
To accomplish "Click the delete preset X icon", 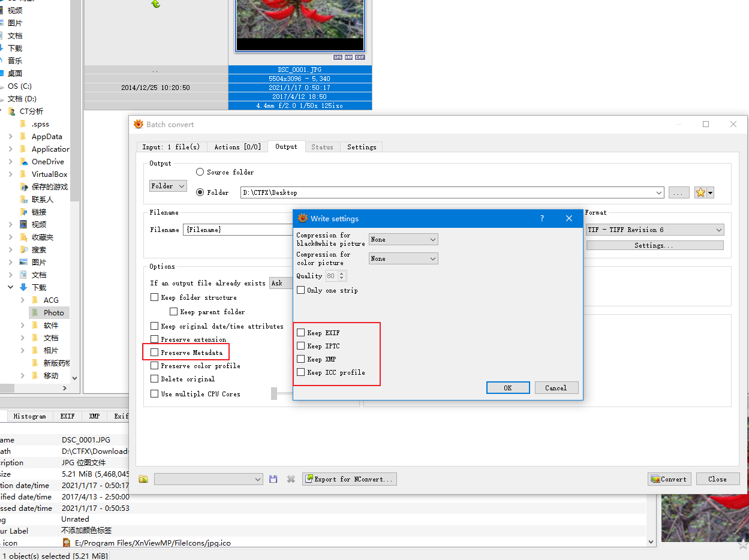I will pos(291,479).
